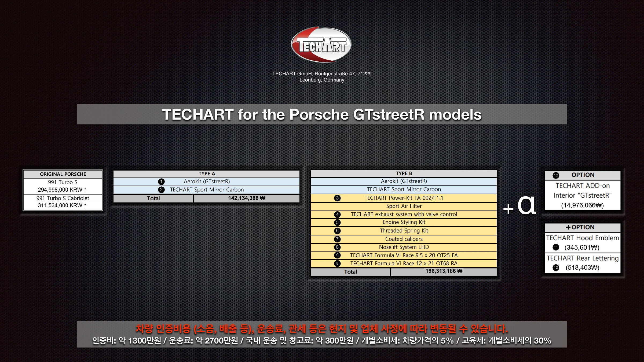The height and width of the screenshot is (362, 644).
Task: Click the number 6 badge beside Threaded Spring Kit
Action: pyautogui.click(x=337, y=231)
